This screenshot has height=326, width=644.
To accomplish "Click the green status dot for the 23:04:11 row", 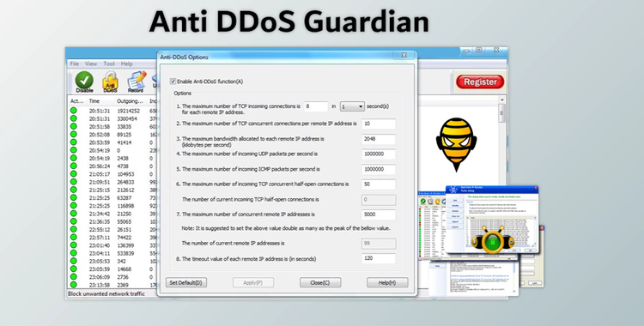I will 74,253.
